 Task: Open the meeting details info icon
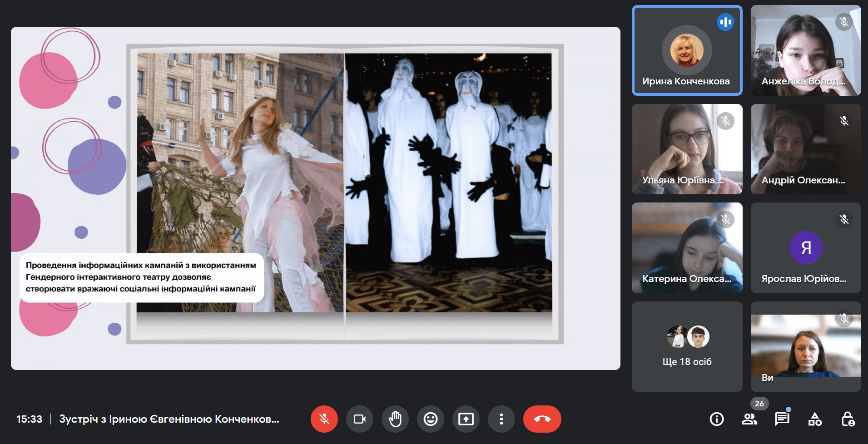[x=716, y=419]
